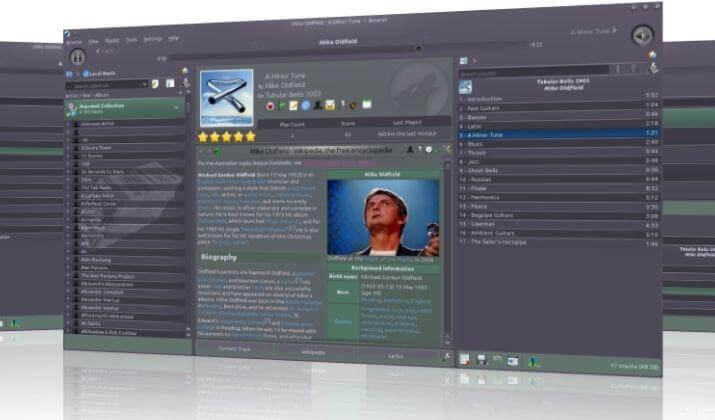Open the Amarok menu in the menu bar
The height and width of the screenshot is (420, 715).
click(74, 42)
